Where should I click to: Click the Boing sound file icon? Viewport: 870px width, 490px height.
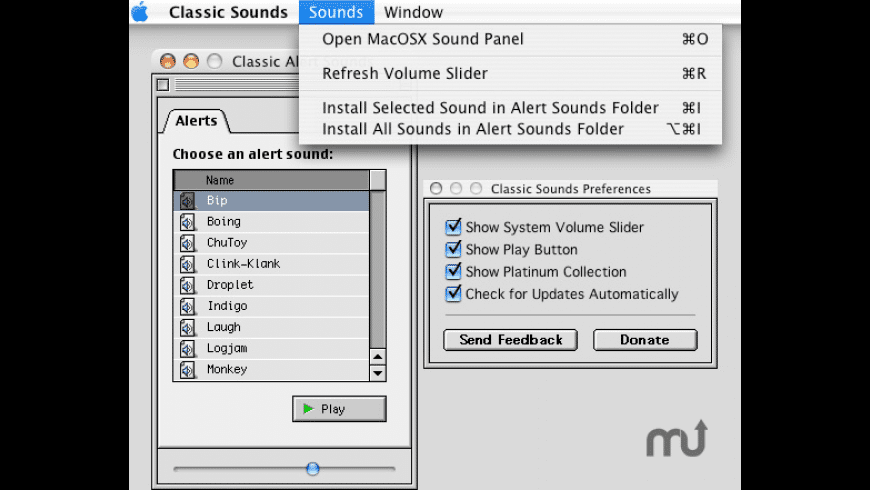188,222
